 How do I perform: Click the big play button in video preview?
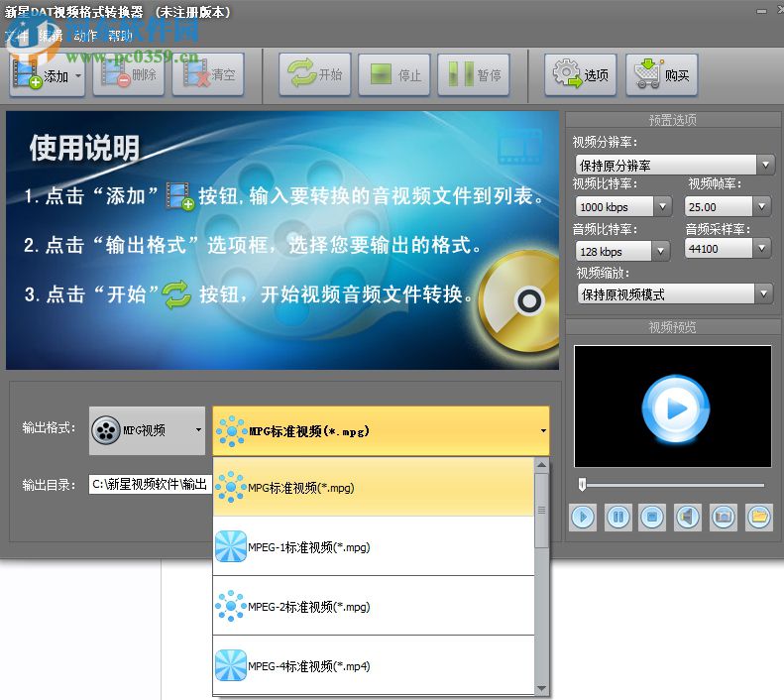coord(676,408)
